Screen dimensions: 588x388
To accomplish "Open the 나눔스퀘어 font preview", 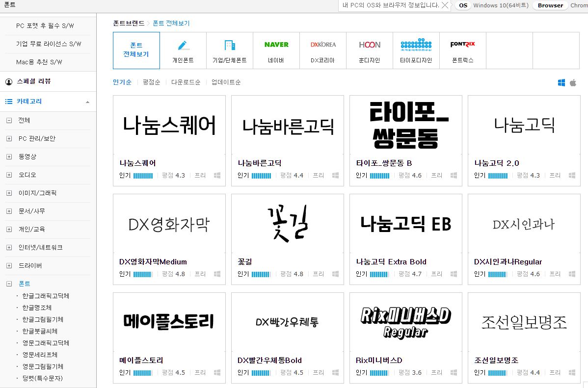I will coord(169,125).
